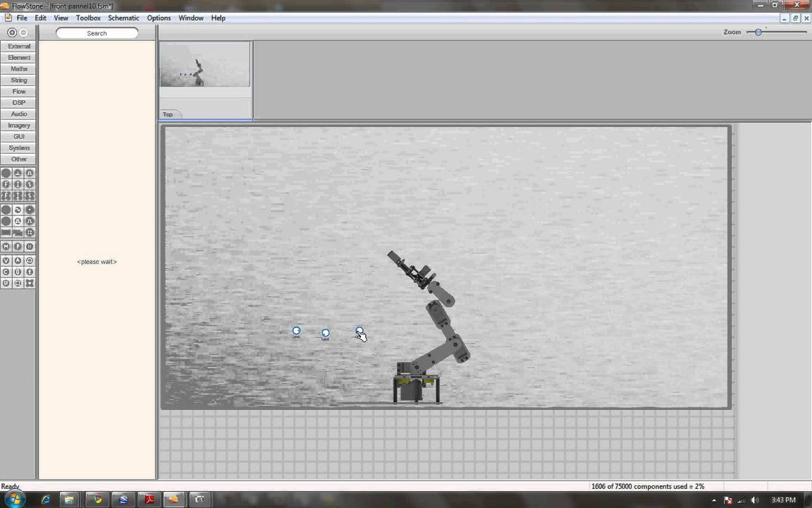Adjust the Zoom slider handle
This screenshot has height=508, width=812.
[x=758, y=32]
